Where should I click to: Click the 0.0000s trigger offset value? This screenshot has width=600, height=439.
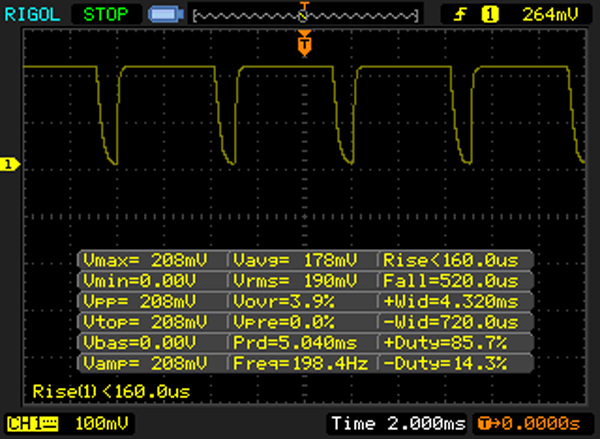[541, 423]
